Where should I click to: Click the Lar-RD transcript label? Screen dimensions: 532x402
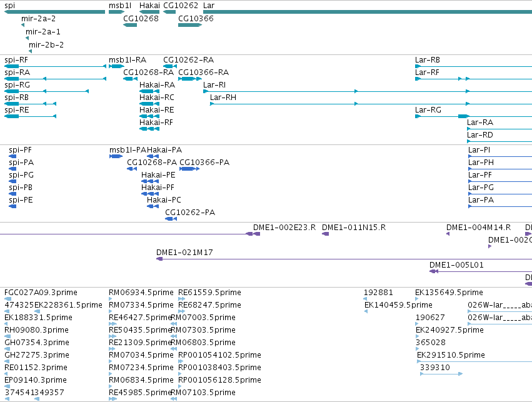point(480,135)
